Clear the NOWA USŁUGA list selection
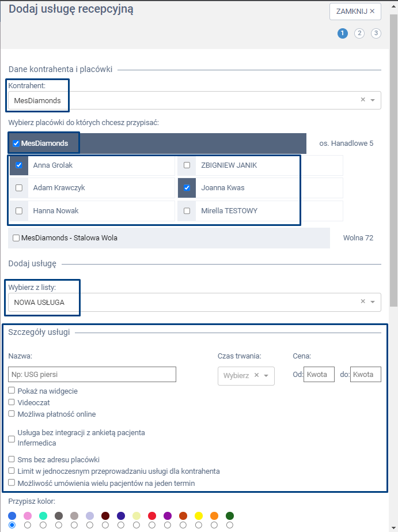Screen dimensions: 398x532 click(x=363, y=301)
